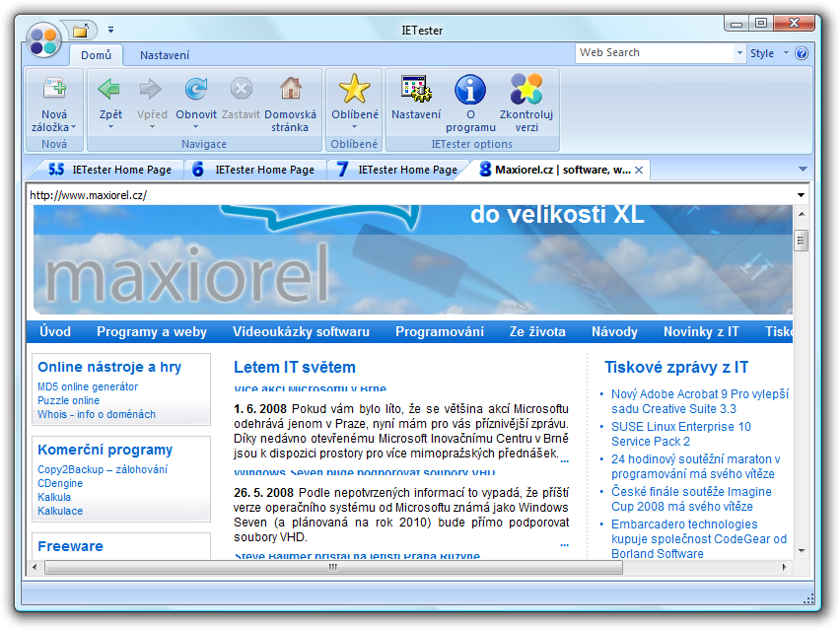The height and width of the screenshot is (630, 840).
Task: Open the Web Search dropdown arrow
Action: 739,53
